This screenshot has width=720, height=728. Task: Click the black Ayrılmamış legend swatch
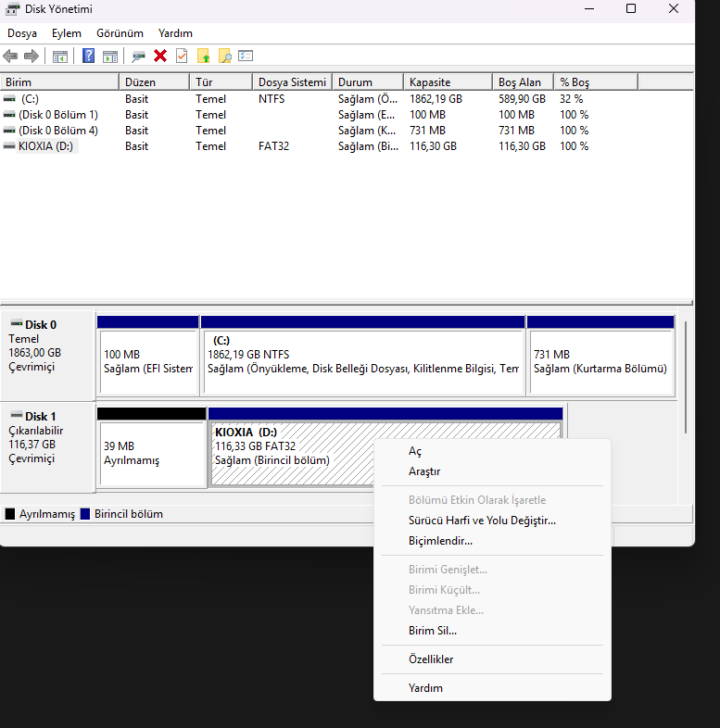click(10, 514)
